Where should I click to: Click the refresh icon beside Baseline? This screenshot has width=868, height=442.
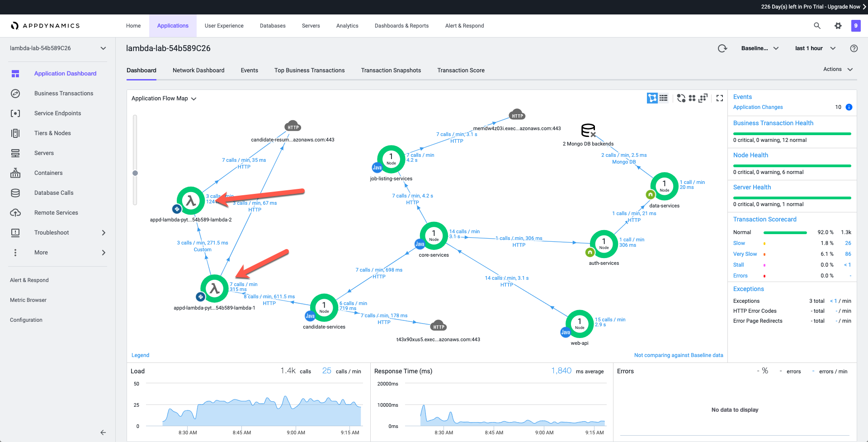[722, 48]
